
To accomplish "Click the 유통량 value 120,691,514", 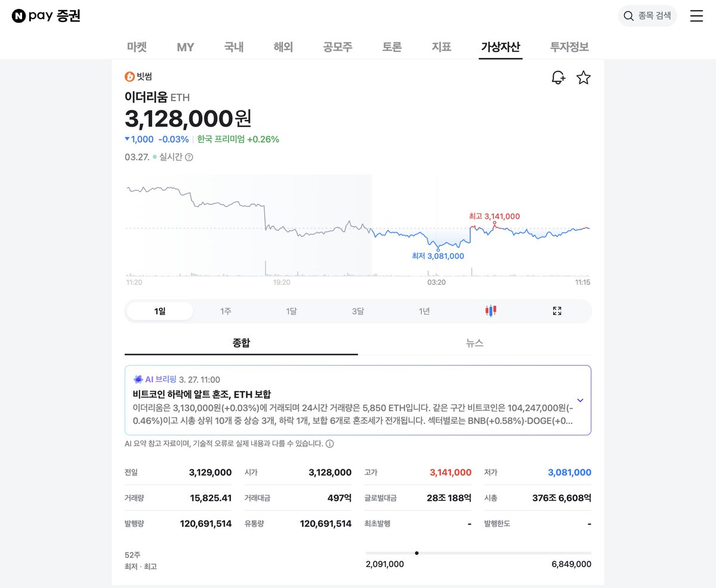I will coord(326,524).
